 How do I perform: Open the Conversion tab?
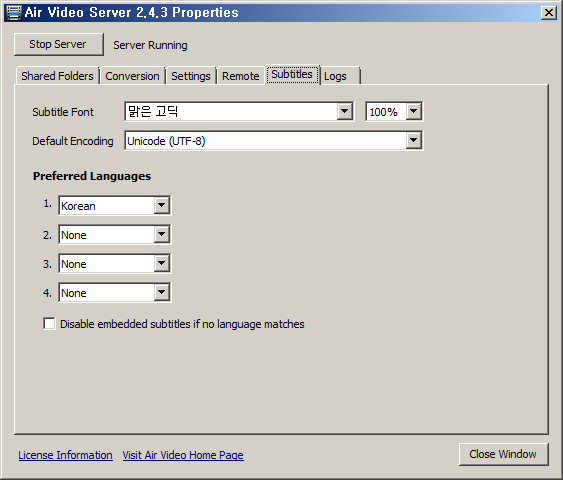click(x=132, y=76)
